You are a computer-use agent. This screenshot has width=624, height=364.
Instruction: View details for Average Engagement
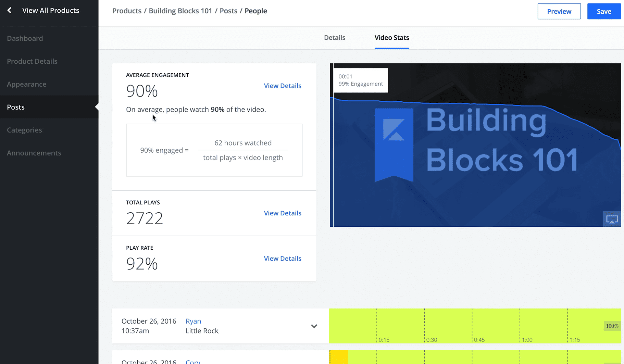tap(282, 86)
